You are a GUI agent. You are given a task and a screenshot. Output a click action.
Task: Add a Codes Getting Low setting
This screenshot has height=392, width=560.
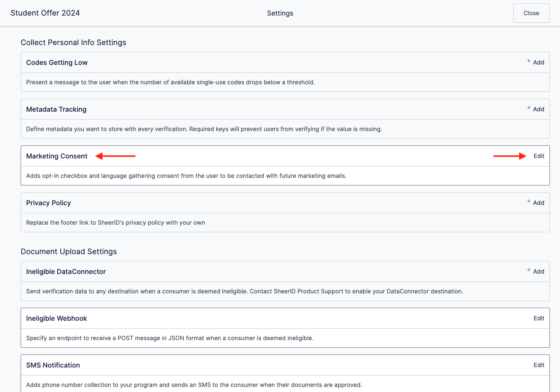coord(536,62)
